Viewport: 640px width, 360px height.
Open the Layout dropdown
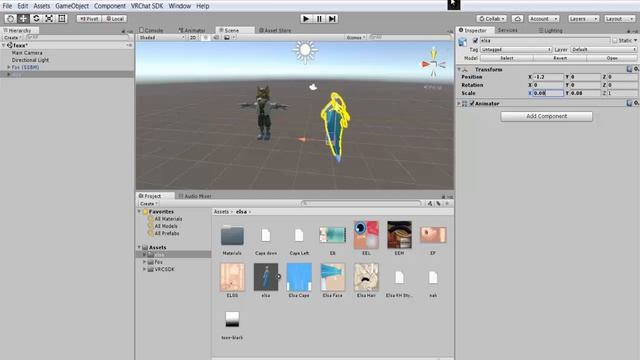point(620,19)
